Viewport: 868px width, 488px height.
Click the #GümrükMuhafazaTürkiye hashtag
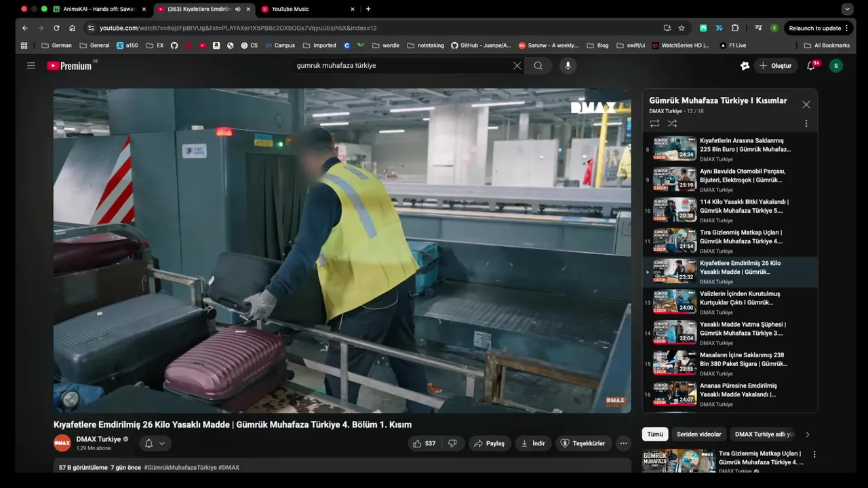pyautogui.click(x=180, y=468)
